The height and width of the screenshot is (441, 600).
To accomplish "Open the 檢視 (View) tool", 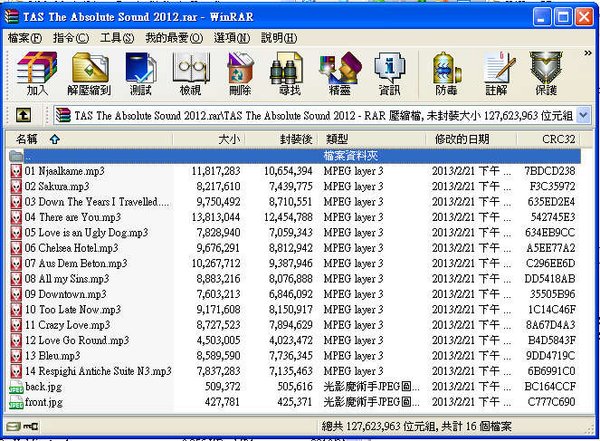I will [191, 74].
